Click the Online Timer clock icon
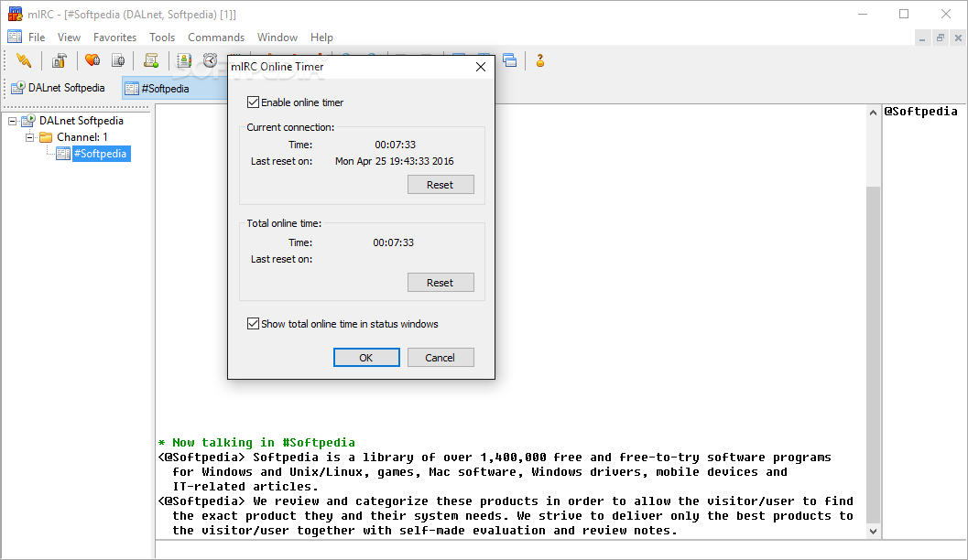Viewport: 968px width, 560px height. (210, 60)
